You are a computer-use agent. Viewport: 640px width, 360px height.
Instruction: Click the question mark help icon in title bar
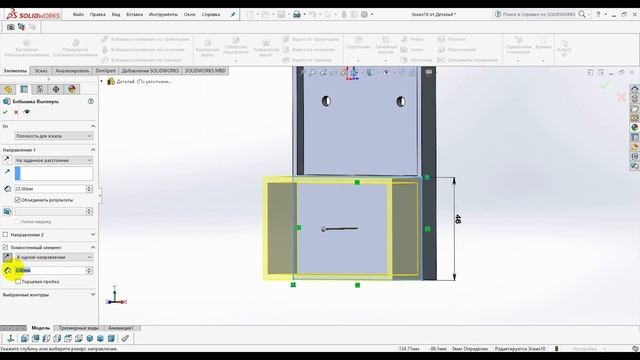pos(598,14)
